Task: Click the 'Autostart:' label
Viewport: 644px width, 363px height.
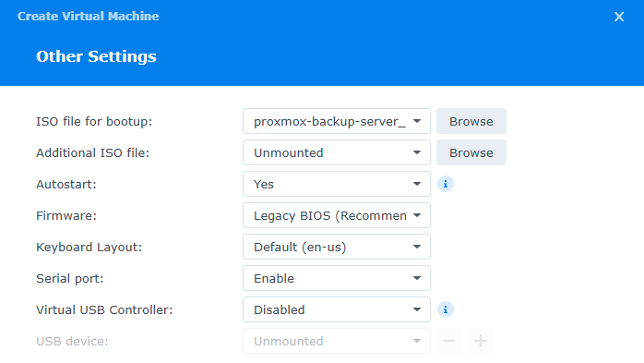Action: [x=66, y=184]
